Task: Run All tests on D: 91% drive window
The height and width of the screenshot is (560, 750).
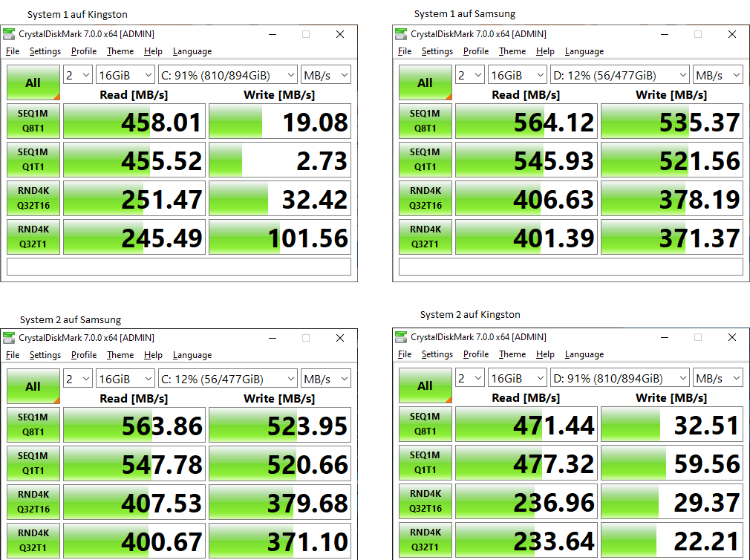Action: point(425,385)
